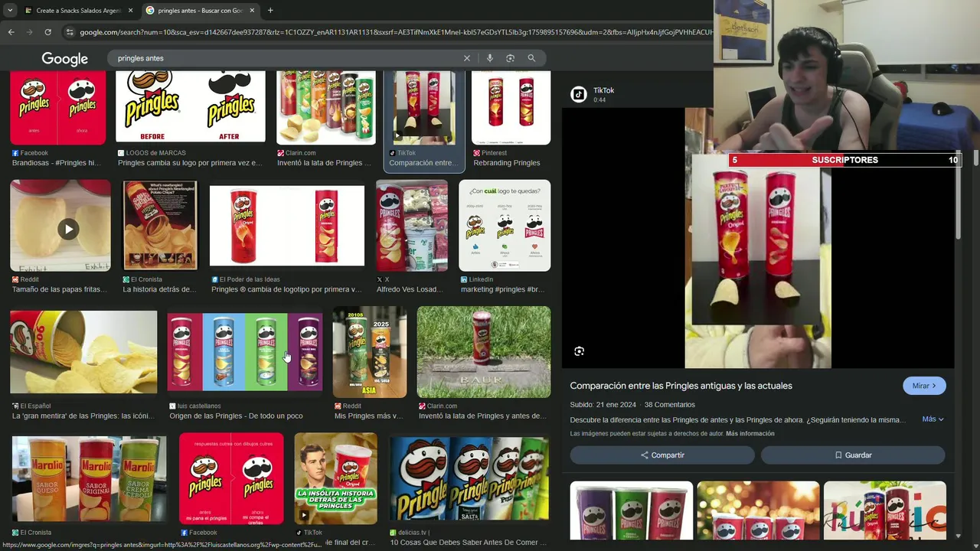Go to Google home logo

pyautogui.click(x=64, y=59)
